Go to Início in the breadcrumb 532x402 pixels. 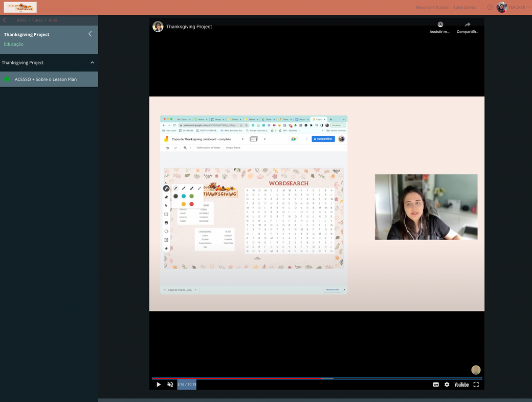[x=21, y=20]
